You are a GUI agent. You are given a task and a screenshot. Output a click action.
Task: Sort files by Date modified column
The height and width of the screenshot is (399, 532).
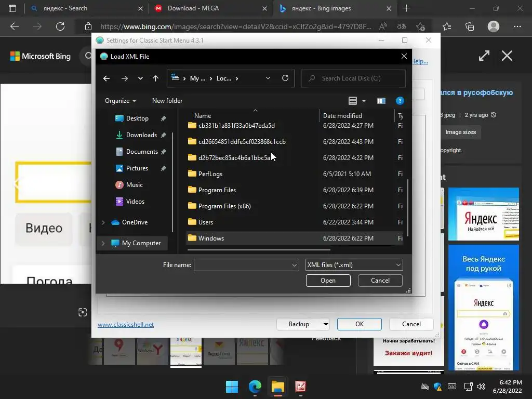pyautogui.click(x=342, y=116)
